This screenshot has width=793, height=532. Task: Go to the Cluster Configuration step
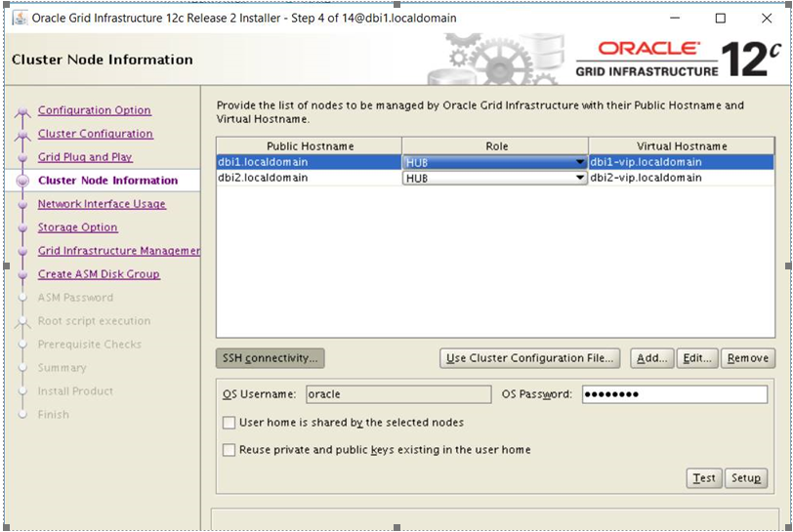coord(95,134)
